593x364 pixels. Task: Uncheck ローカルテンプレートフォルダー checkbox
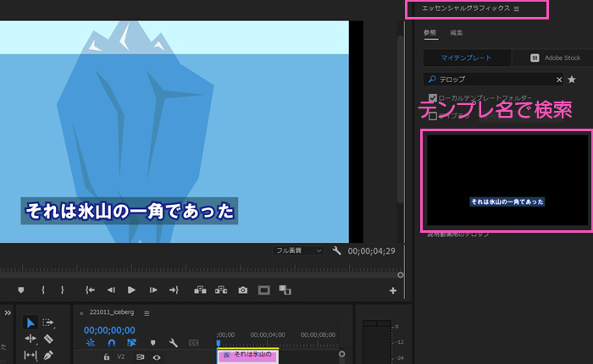[434, 98]
